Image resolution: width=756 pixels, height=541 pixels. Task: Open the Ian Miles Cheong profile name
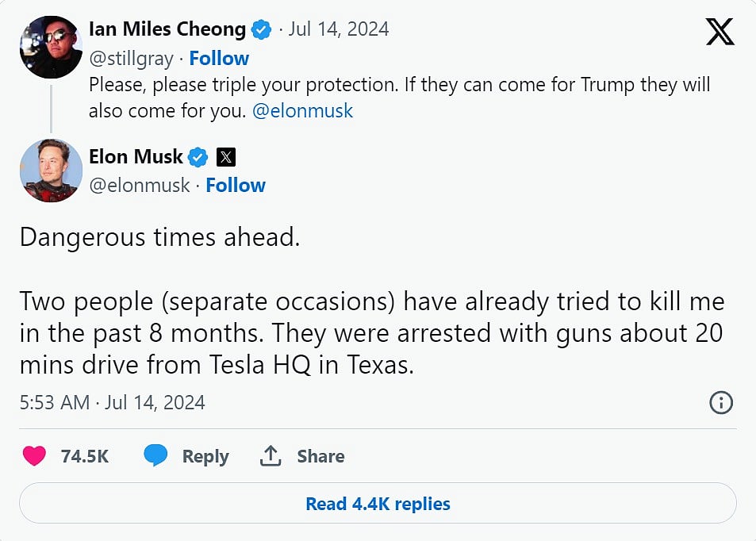(x=167, y=30)
